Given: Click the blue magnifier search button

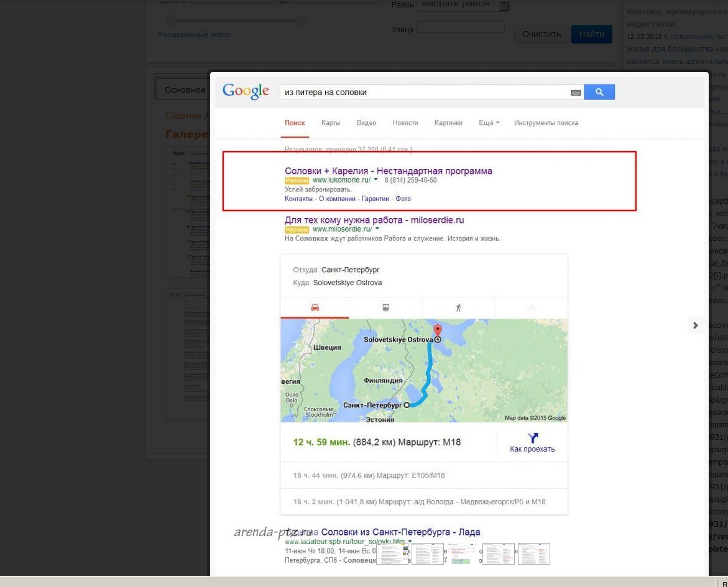Looking at the screenshot, I should point(599,92).
